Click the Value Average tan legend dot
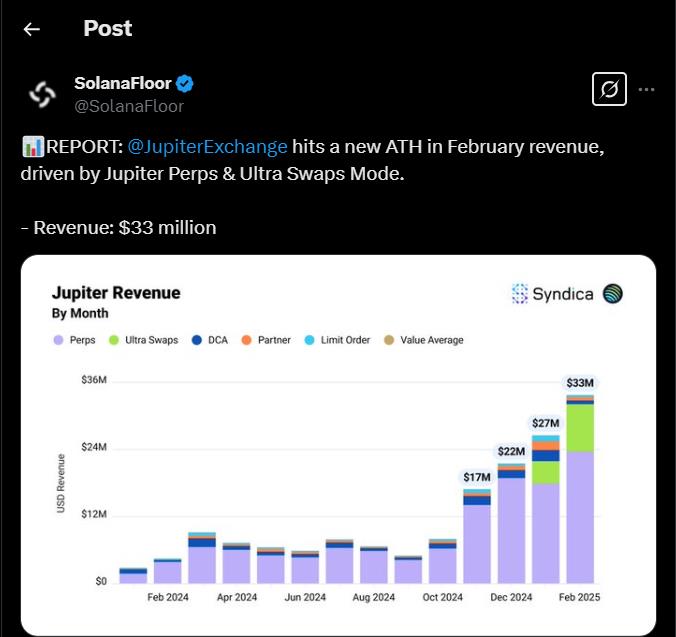The width and height of the screenshot is (676, 637). (389, 340)
